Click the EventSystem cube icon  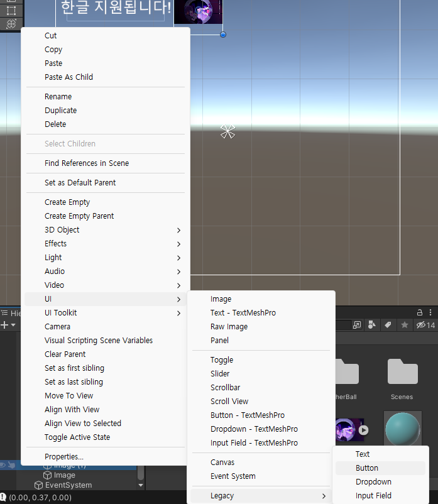(x=38, y=485)
